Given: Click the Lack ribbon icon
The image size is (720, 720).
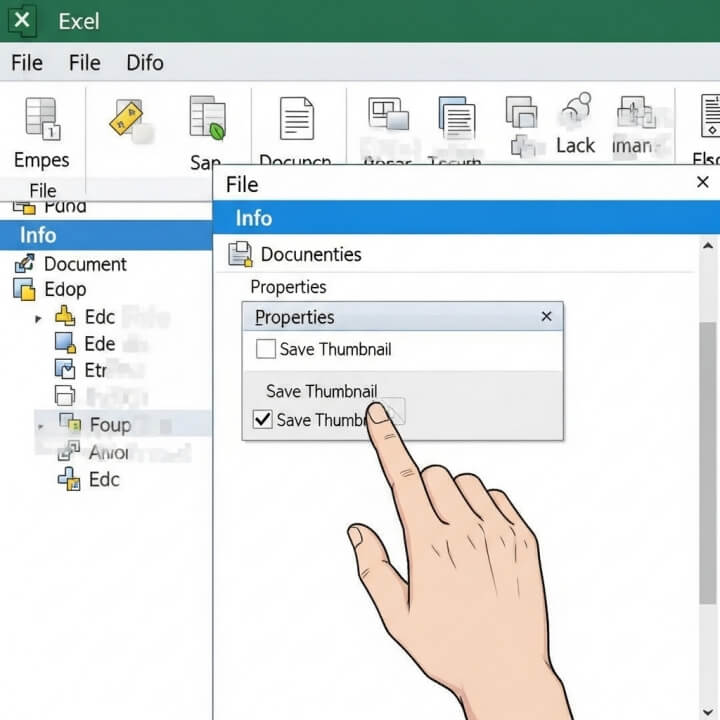Looking at the screenshot, I should (x=576, y=112).
